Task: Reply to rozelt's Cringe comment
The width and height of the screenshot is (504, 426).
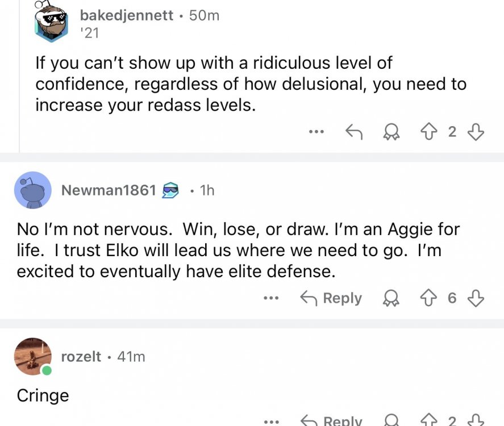Action: (331, 421)
